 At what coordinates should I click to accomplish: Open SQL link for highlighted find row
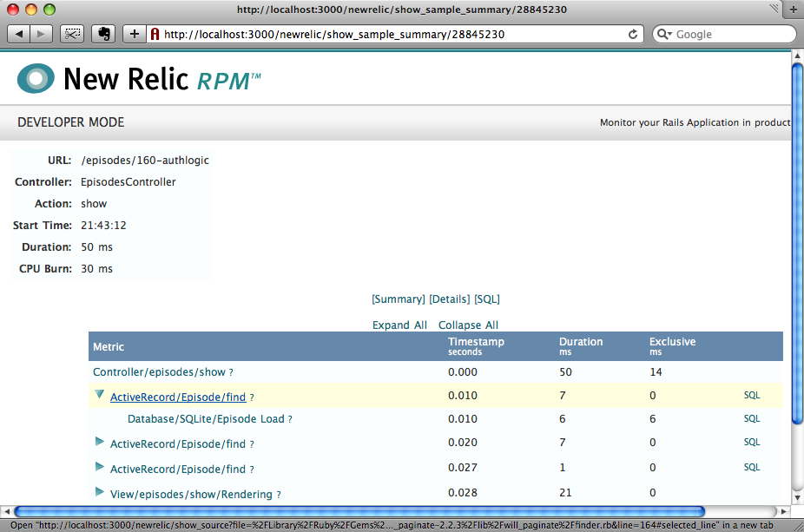click(x=752, y=395)
